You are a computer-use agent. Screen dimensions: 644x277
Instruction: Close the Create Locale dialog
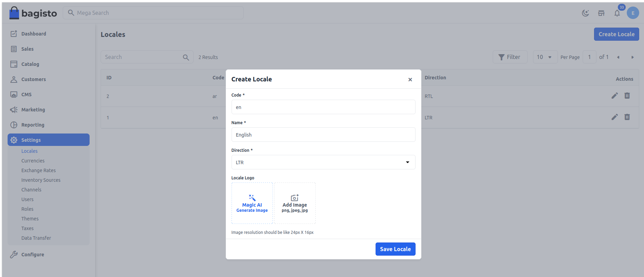(x=410, y=80)
